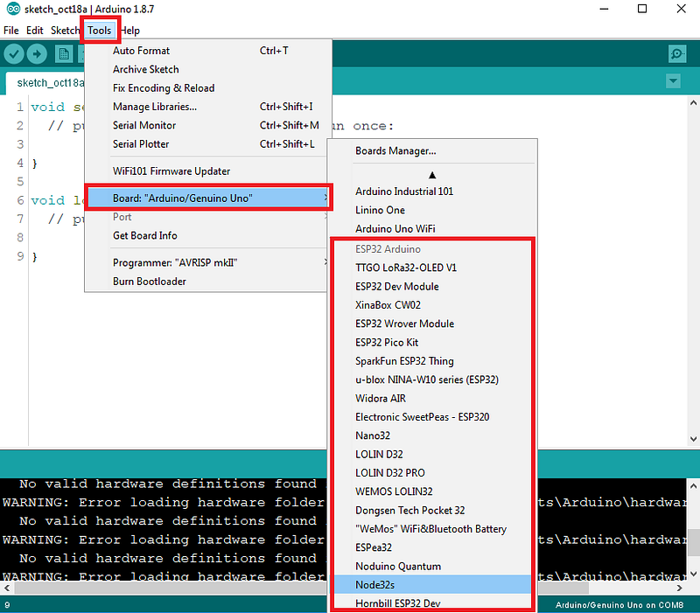Viewport: 700px width, 613px height.
Task: Select the ESP32 Dev Module board
Action: coord(432,287)
